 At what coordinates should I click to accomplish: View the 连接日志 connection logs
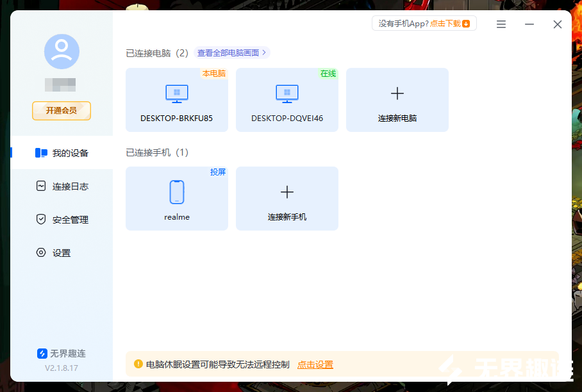(62, 186)
